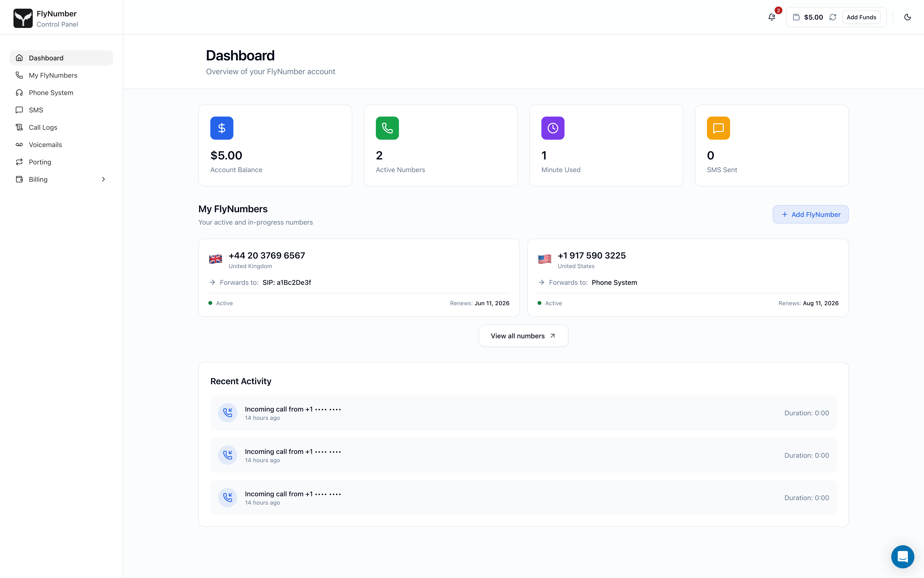This screenshot has width=924, height=578.
Task: Click the forward arrow icon on US number card
Action: coord(541,283)
